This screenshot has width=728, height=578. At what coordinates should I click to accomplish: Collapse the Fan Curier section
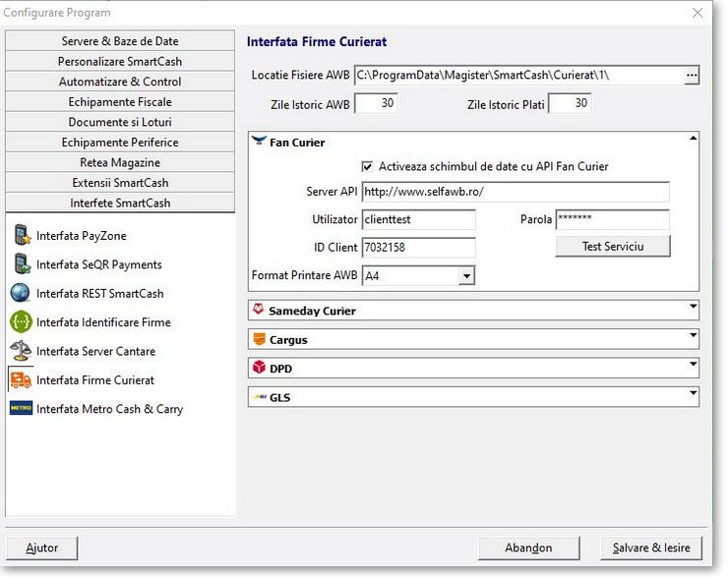tap(693, 139)
